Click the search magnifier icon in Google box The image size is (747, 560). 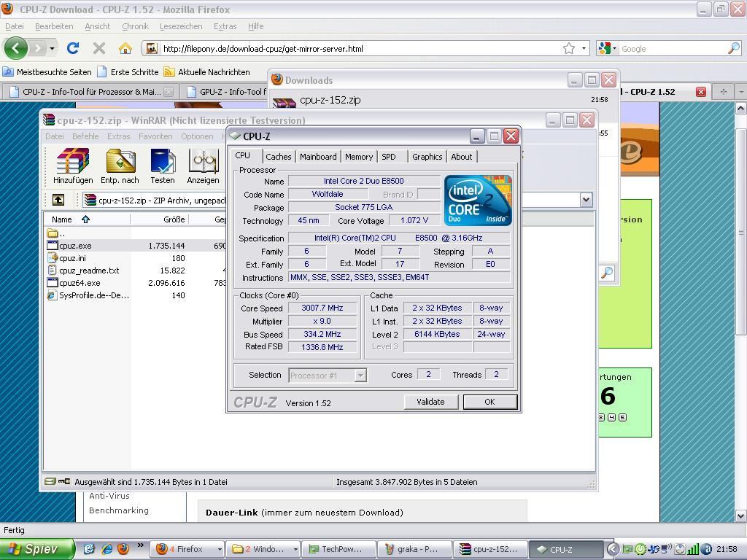tap(734, 48)
